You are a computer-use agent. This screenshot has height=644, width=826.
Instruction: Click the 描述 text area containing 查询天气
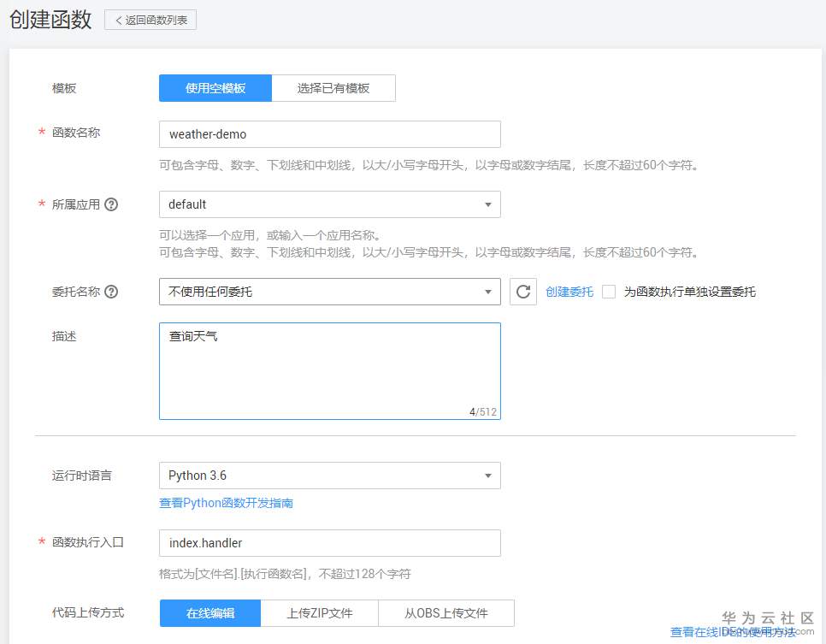click(x=330, y=371)
